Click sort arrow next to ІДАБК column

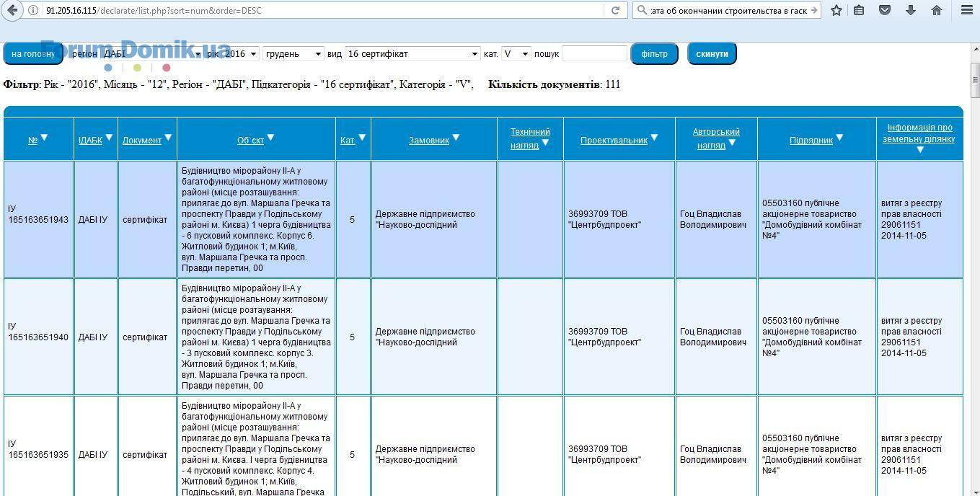(109, 137)
